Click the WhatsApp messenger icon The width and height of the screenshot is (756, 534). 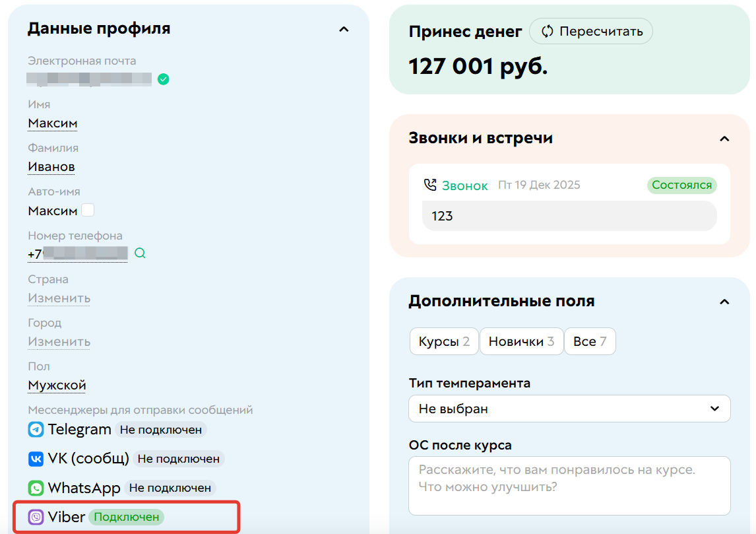click(x=36, y=488)
